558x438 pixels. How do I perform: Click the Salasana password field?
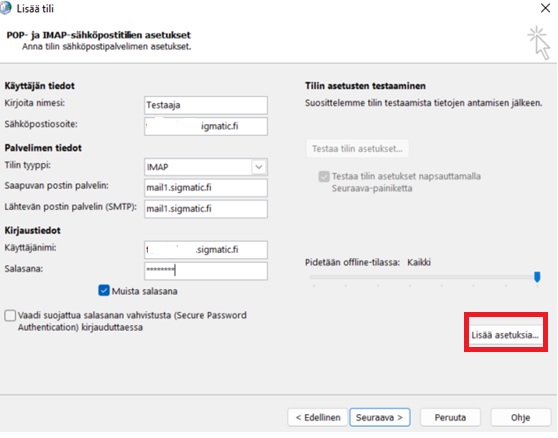coord(206,271)
